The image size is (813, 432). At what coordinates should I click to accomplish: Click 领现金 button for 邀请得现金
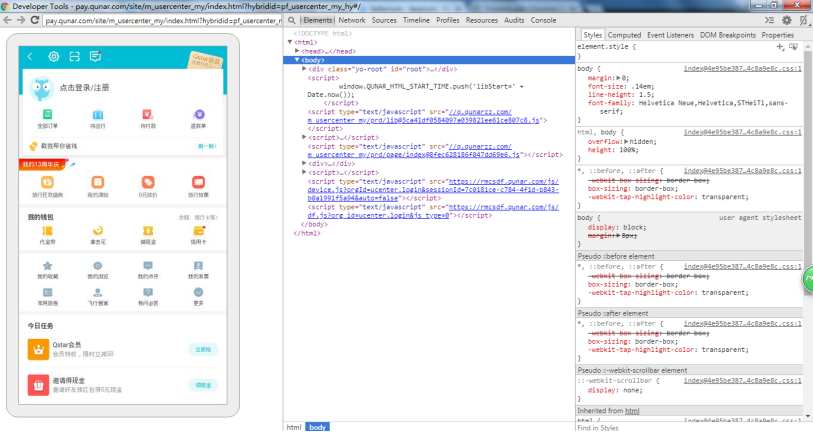click(203, 385)
